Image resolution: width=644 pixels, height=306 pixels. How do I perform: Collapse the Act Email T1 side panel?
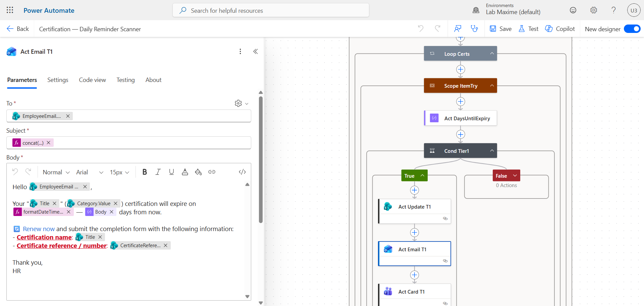click(256, 51)
